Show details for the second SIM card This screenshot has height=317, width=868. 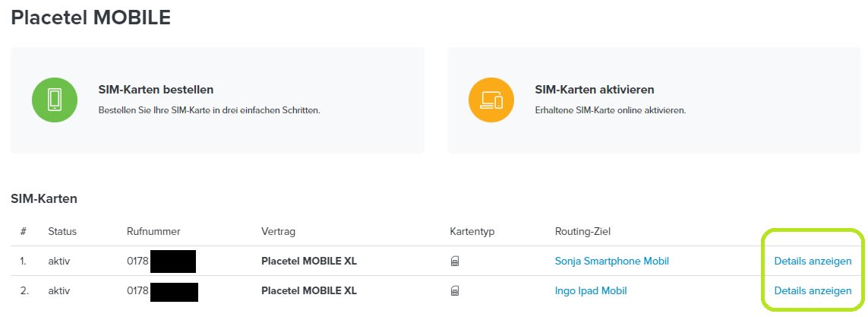813,290
